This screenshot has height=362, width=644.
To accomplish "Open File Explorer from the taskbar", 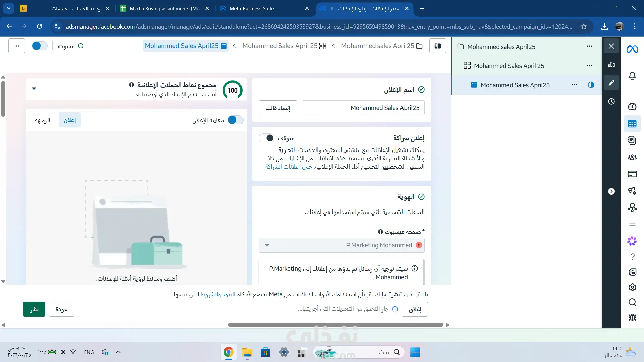I will click(247, 352).
